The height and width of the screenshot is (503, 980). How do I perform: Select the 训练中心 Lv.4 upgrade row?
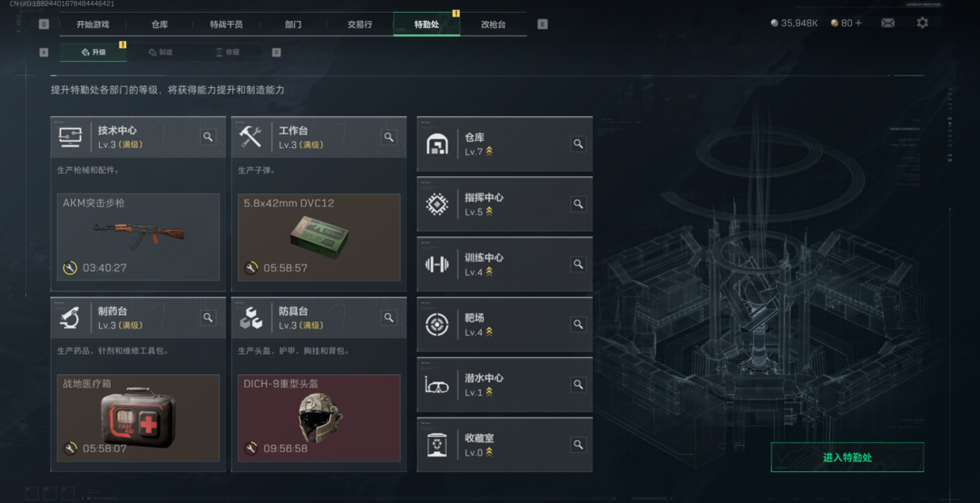pos(505,264)
